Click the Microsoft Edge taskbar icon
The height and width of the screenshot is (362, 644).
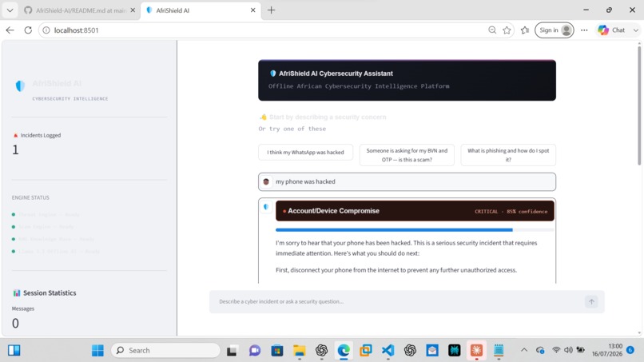[344, 351]
